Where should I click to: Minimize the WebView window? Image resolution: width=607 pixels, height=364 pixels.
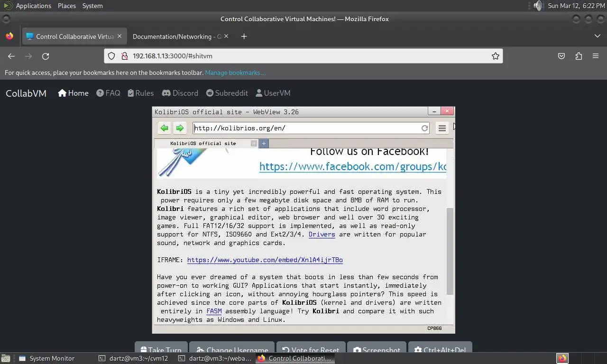[x=434, y=111]
